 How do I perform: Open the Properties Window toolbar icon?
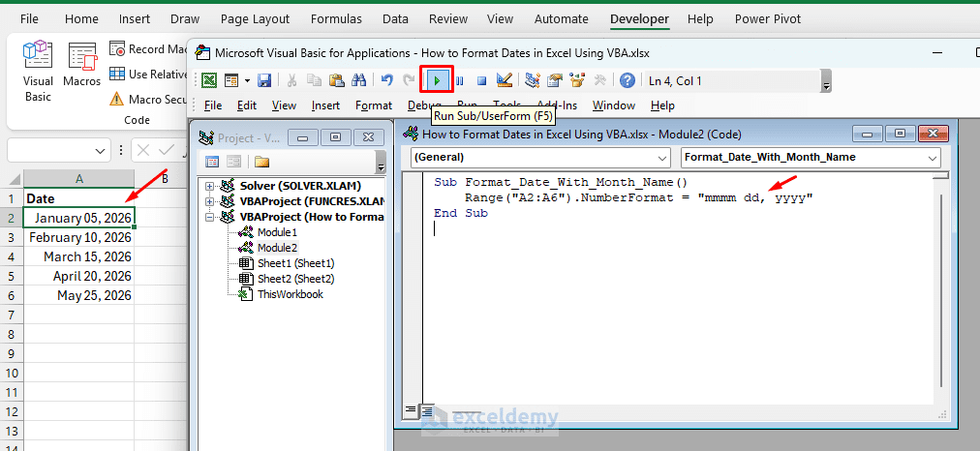tap(554, 80)
